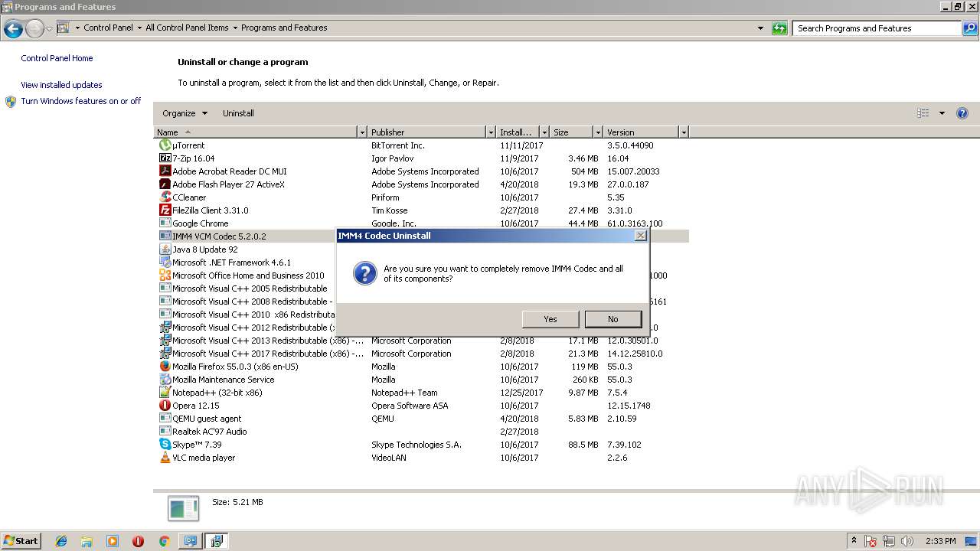This screenshot has width=980, height=551.
Task: Confirm uninstall with Yes button
Action: pyautogui.click(x=550, y=319)
